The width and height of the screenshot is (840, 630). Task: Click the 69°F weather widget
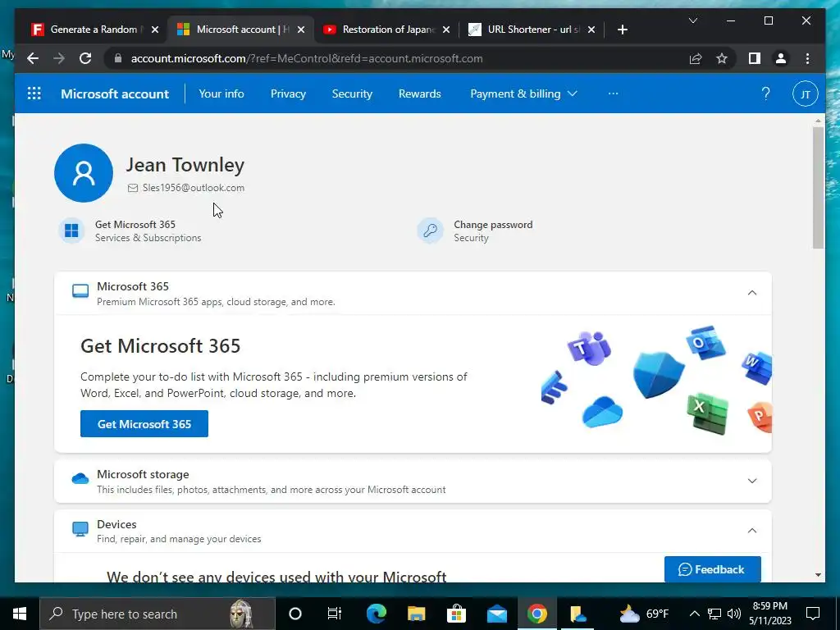point(643,614)
